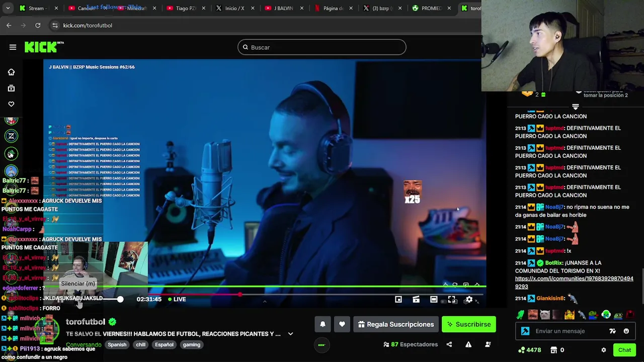This screenshot has width=644, height=362.
Task: Switch to J BALVIN YouTube tab
Action: click(283, 8)
